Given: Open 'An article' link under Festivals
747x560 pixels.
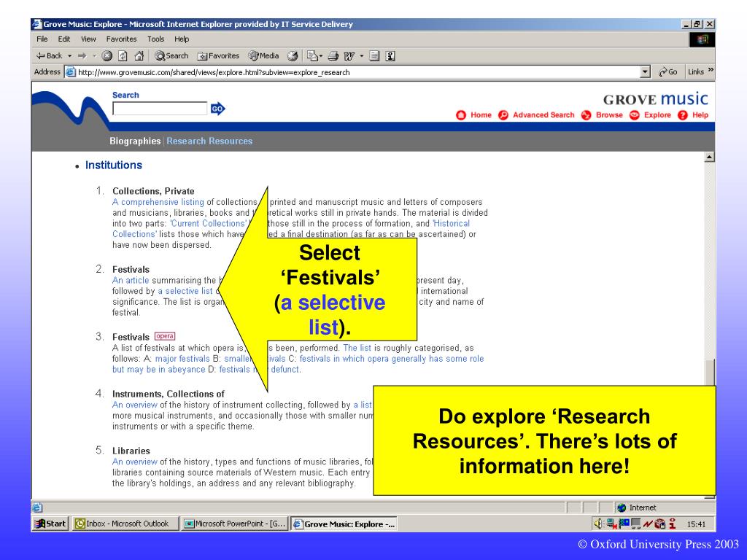Looking at the screenshot, I should (131, 281).
